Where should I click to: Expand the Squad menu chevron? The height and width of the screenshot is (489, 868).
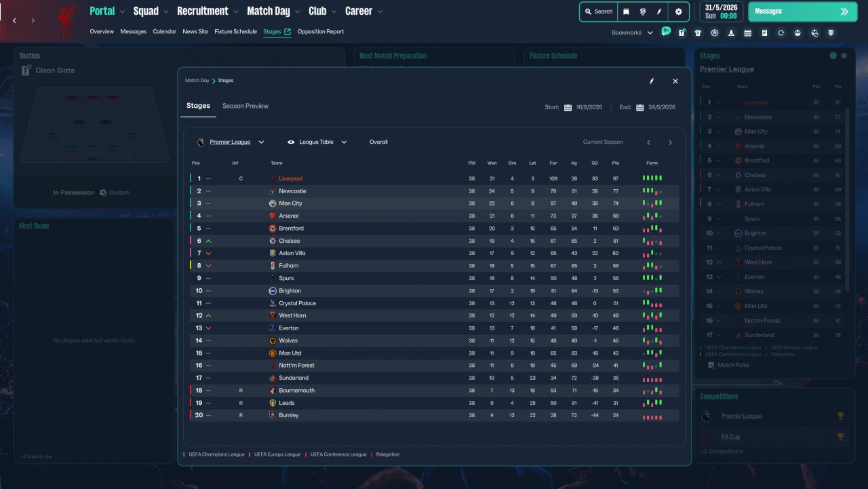click(x=166, y=12)
